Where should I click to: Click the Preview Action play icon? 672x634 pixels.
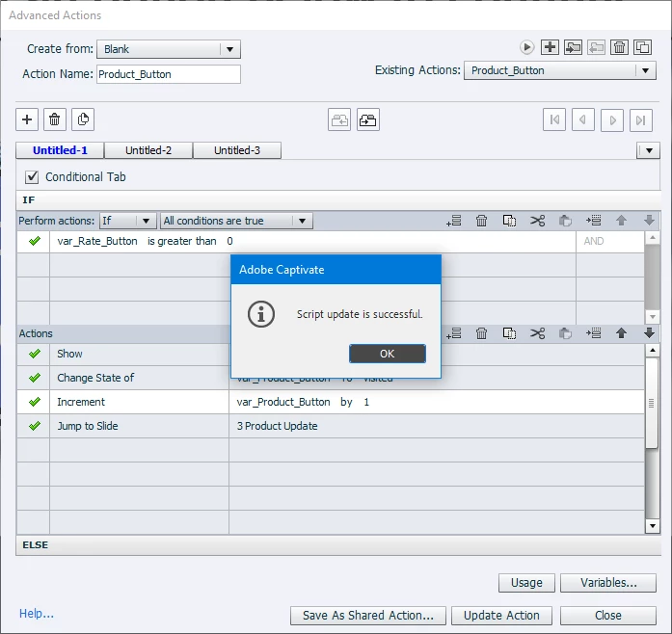[526, 47]
